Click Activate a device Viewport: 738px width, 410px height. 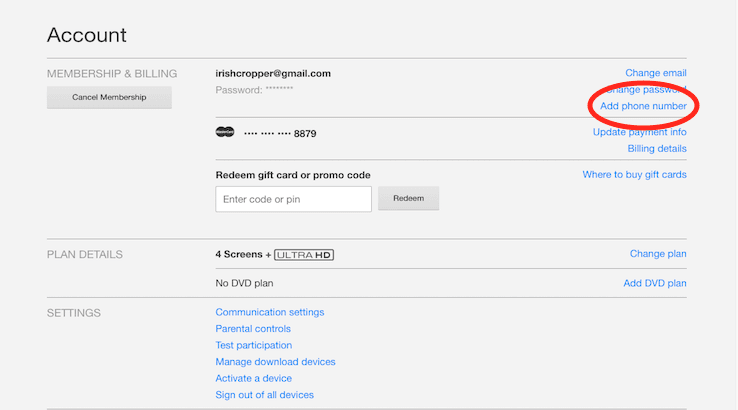(253, 378)
